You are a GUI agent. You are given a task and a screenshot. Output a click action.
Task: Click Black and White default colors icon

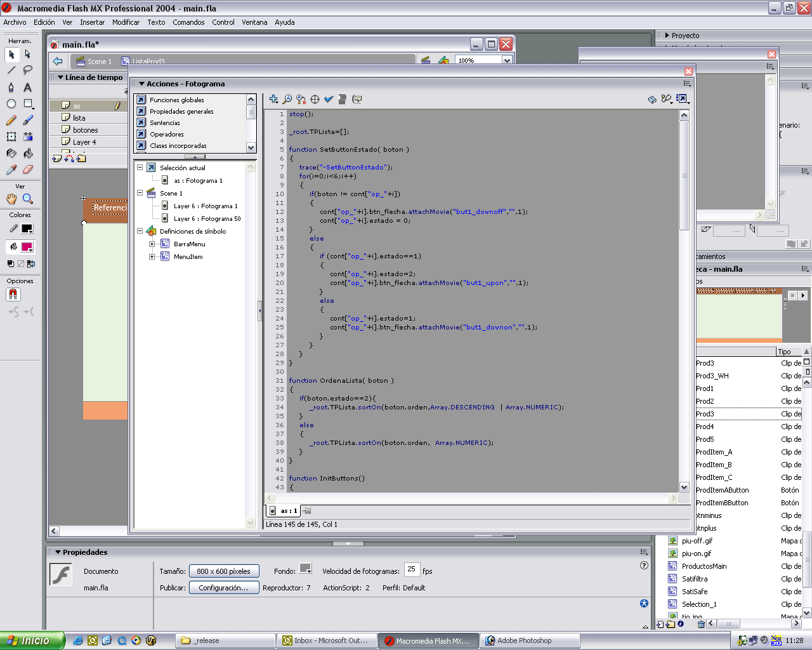pos(11,263)
